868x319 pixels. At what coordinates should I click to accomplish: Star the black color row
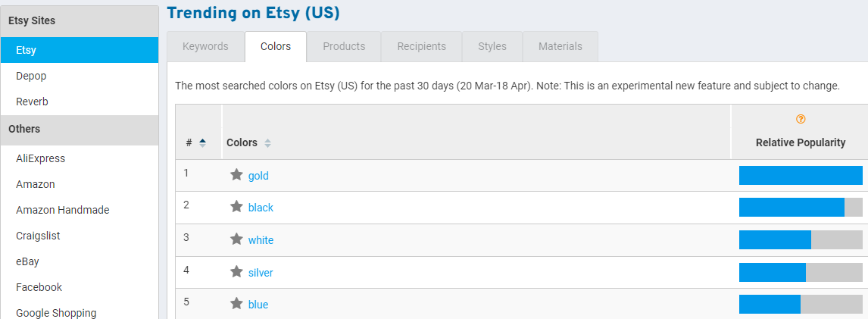pos(236,207)
